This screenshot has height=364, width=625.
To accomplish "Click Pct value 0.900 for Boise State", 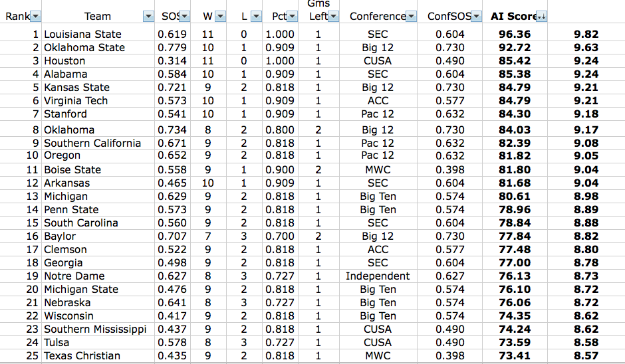I will tap(280, 169).
